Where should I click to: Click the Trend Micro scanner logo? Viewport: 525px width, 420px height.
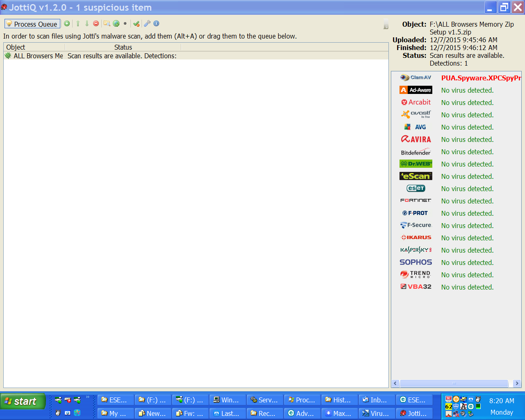pos(416,274)
